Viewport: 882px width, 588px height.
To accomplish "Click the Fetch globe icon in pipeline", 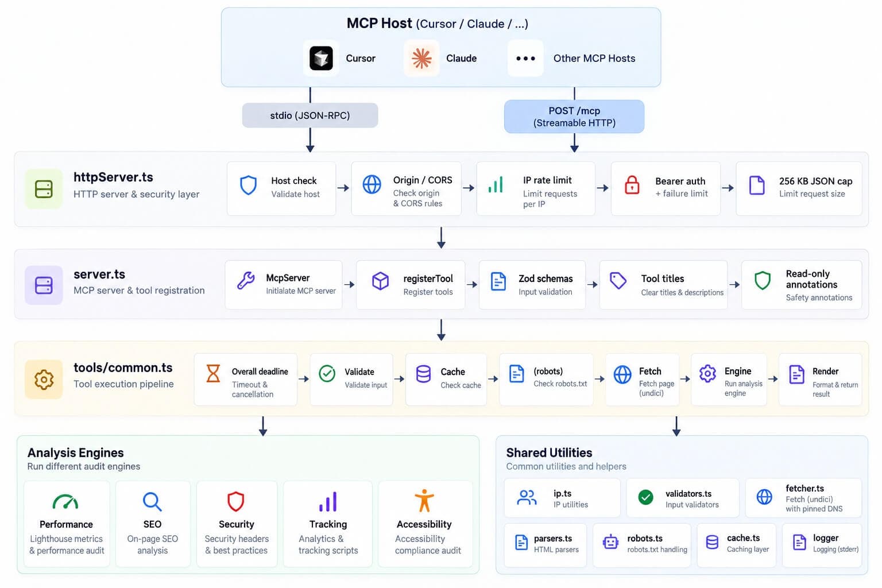I will 622,374.
